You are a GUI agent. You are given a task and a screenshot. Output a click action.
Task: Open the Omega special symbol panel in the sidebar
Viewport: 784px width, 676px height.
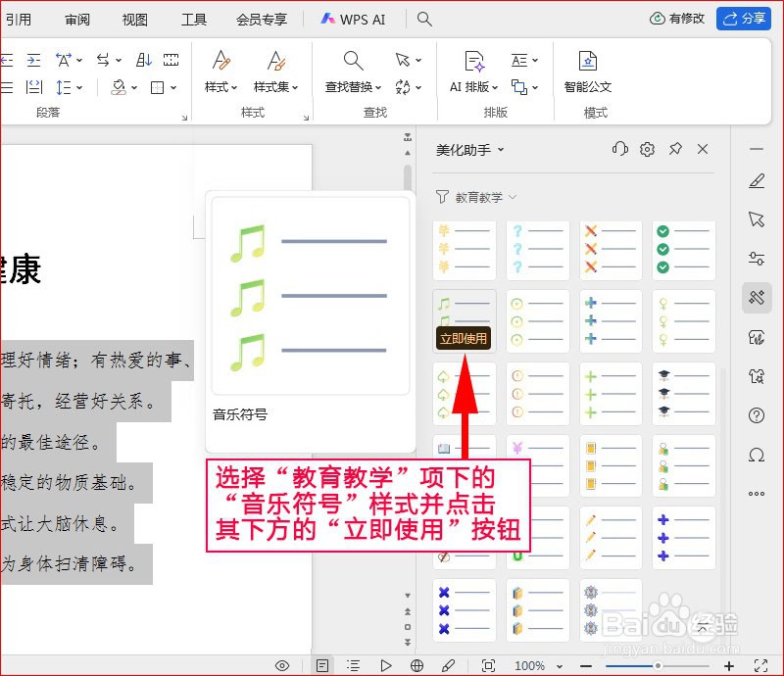point(756,454)
